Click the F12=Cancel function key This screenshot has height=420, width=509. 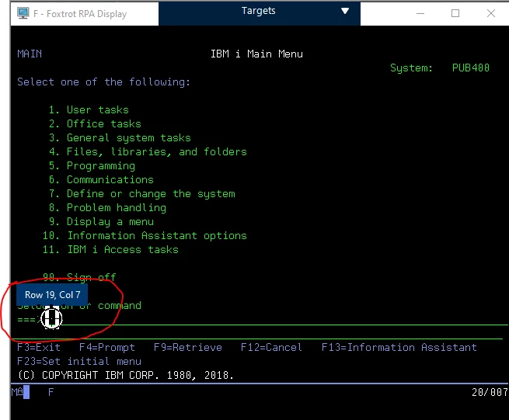coord(271,347)
